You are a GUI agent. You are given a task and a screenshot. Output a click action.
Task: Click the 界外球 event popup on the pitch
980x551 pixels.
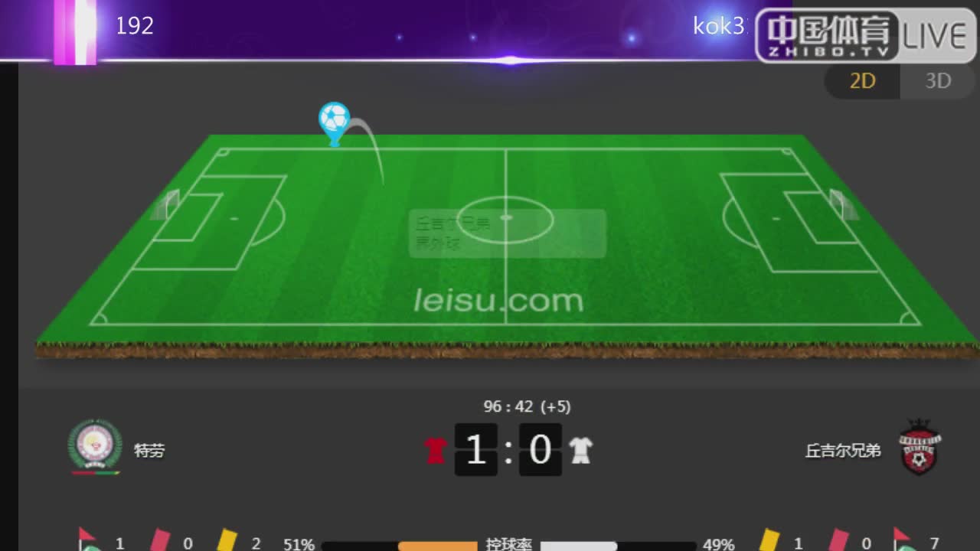(x=508, y=233)
